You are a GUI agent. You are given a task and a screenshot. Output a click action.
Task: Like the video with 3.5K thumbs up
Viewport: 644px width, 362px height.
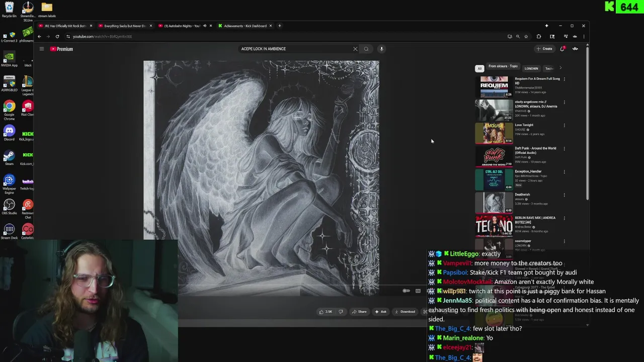326,312
